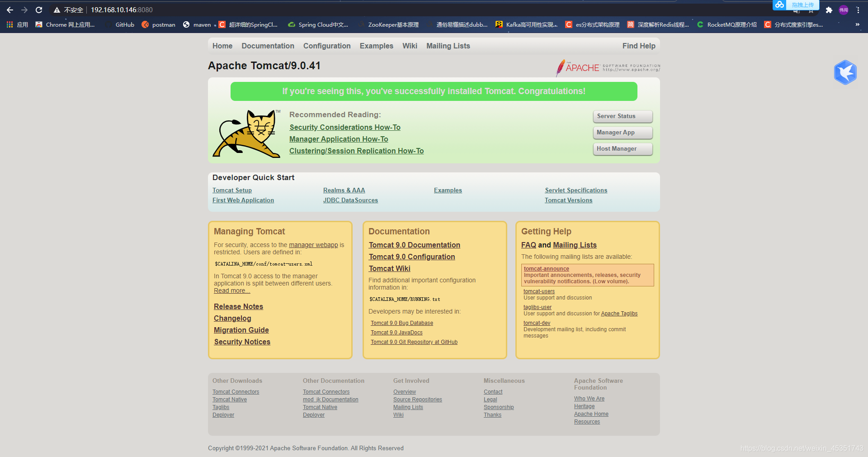
Task: Open the Extensions puzzle icon
Action: (x=829, y=10)
